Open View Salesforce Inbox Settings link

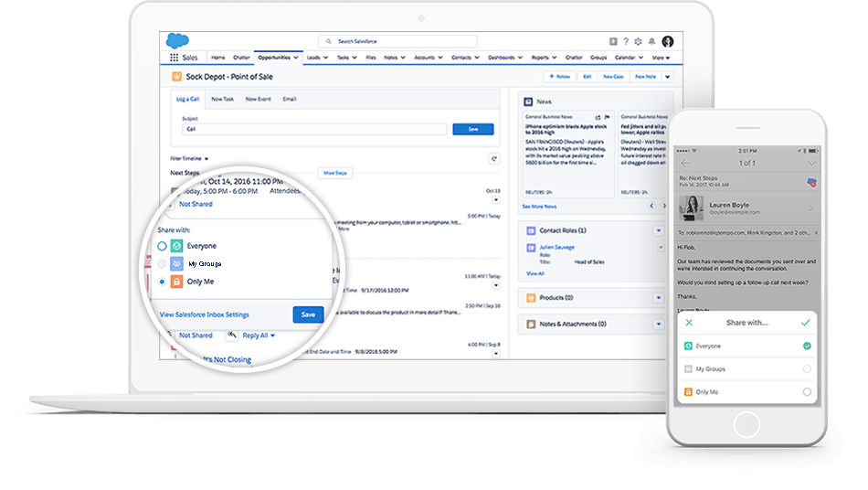[x=205, y=314]
